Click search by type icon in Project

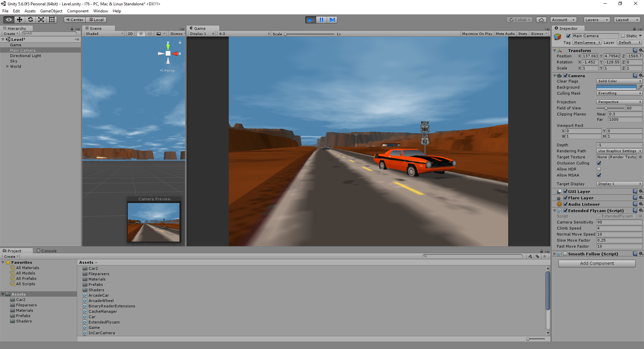(x=530, y=256)
